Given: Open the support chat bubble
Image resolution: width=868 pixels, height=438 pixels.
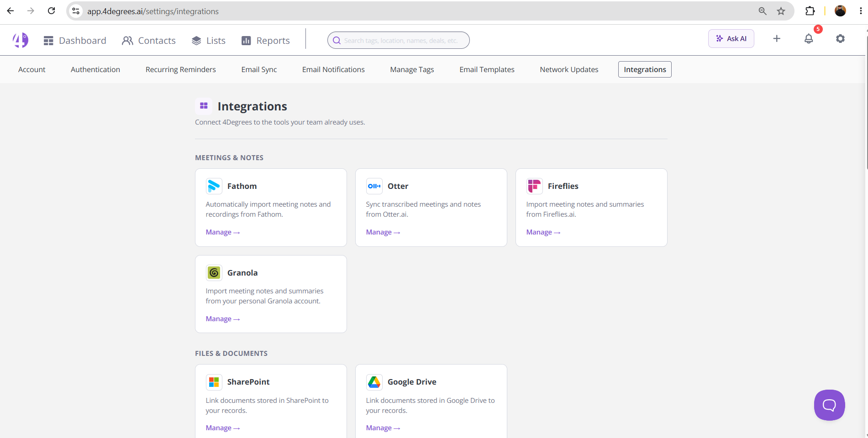Looking at the screenshot, I should coord(829,405).
